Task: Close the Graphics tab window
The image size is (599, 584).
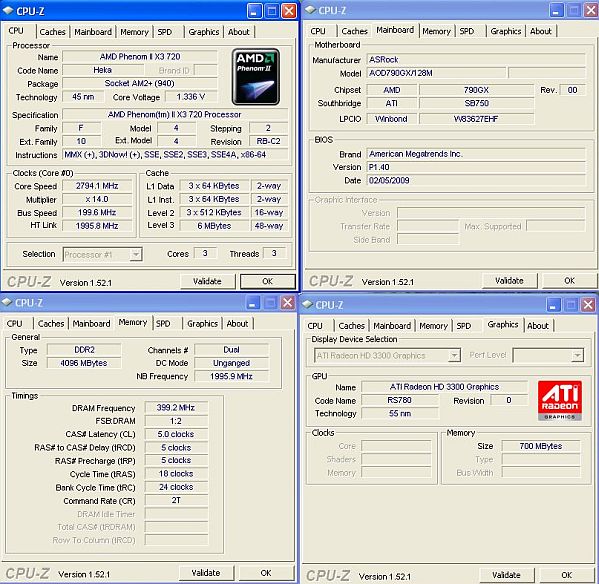Action: (x=588, y=305)
